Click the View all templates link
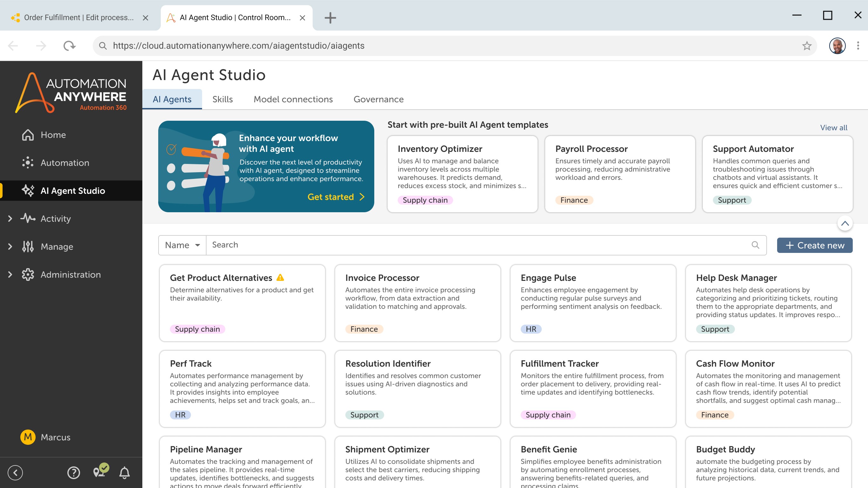Image resolution: width=868 pixels, height=488 pixels. click(833, 128)
